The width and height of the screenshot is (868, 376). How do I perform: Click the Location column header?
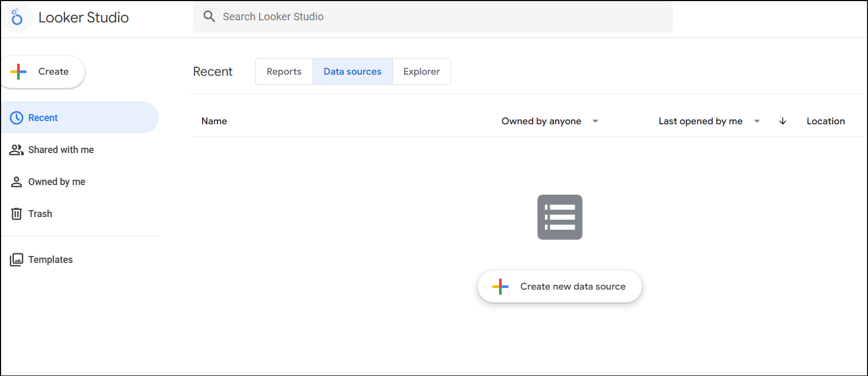825,121
